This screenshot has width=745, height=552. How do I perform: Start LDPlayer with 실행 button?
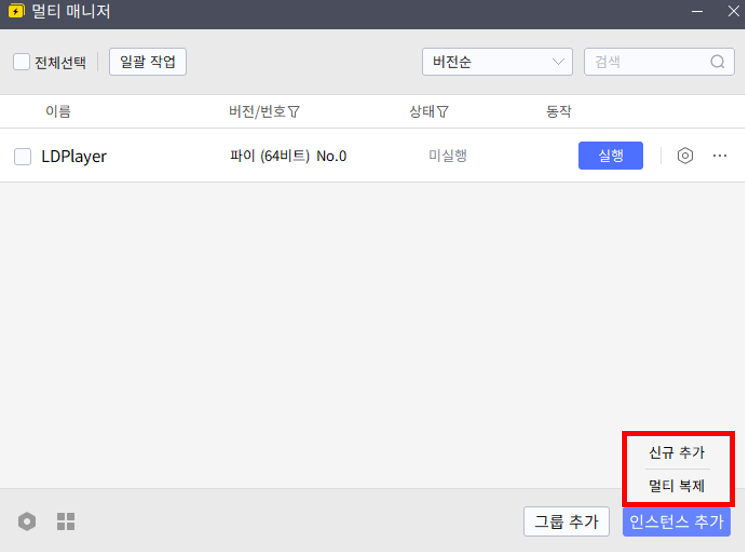point(611,155)
